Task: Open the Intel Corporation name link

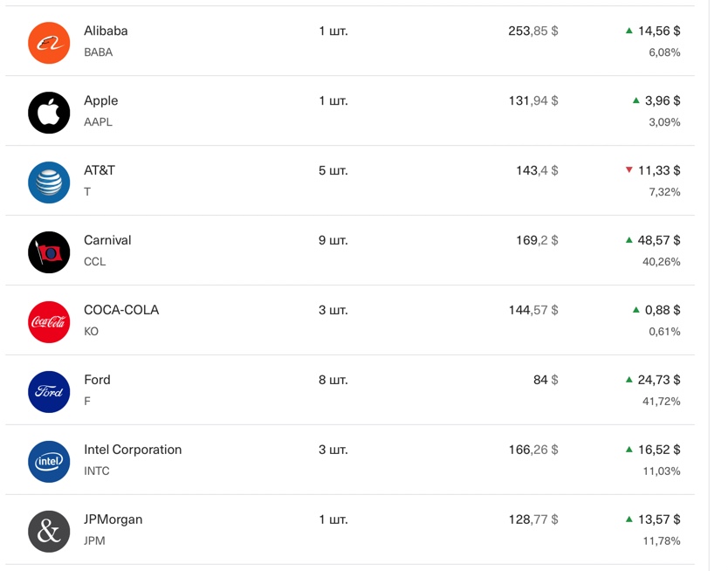Action: click(133, 450)
